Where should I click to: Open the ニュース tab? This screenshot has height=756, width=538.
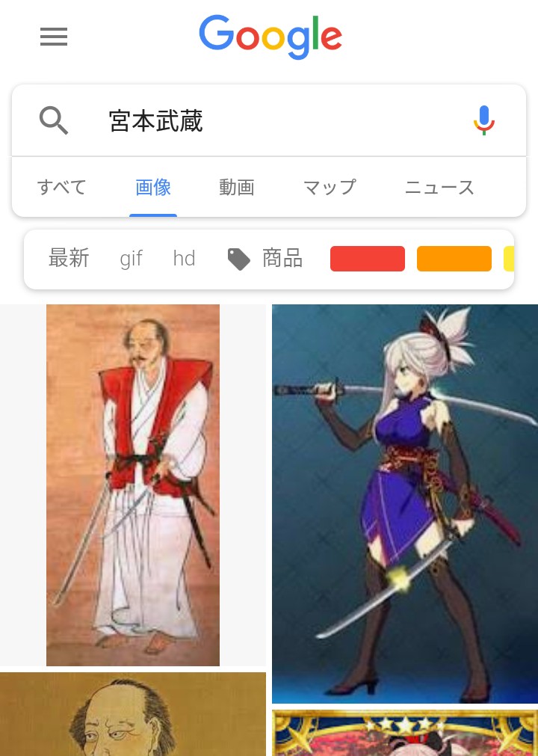click(x=439, y=187)
